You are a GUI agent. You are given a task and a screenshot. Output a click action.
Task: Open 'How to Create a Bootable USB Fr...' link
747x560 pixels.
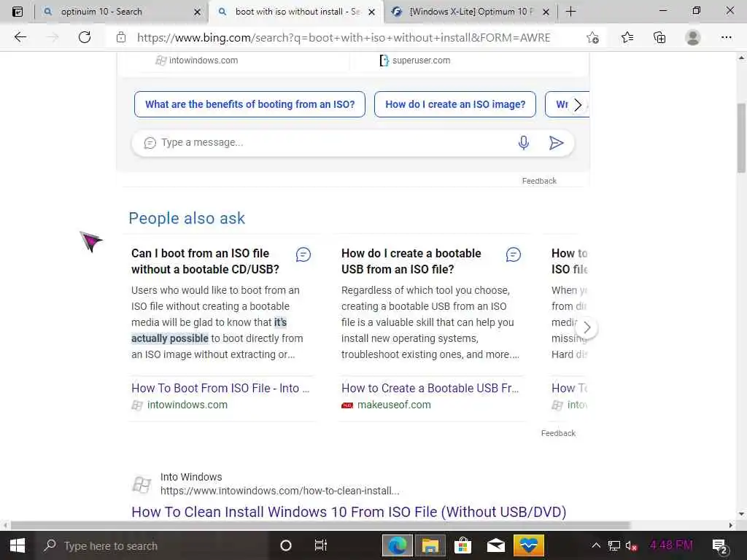pyautogui.click(x=430, y=388)
